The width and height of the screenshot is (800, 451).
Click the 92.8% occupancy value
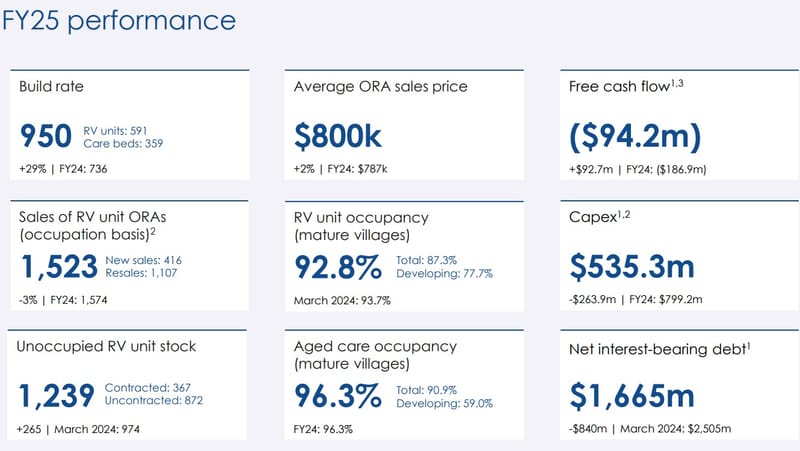coord(338,267)
